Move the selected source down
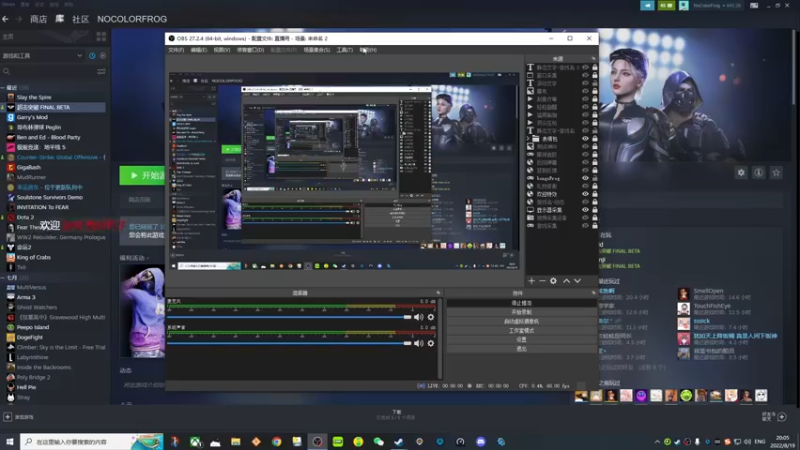The image size is (800, 450). click(x=577, y=281)
